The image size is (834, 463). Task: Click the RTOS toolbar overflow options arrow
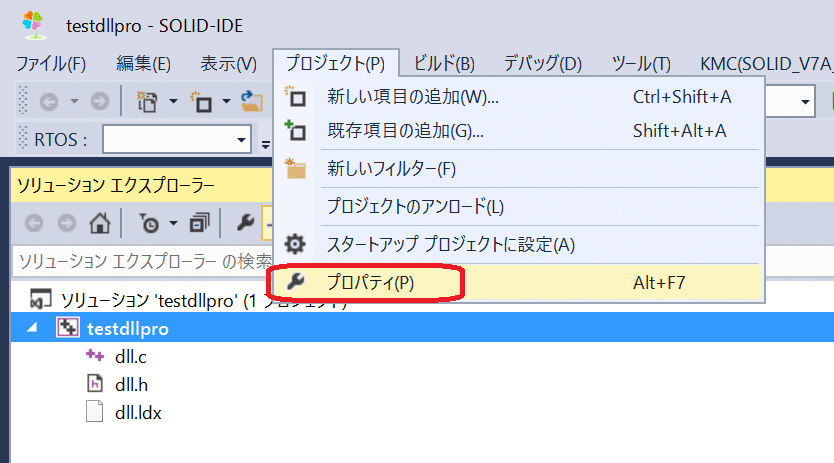point(266,144)
